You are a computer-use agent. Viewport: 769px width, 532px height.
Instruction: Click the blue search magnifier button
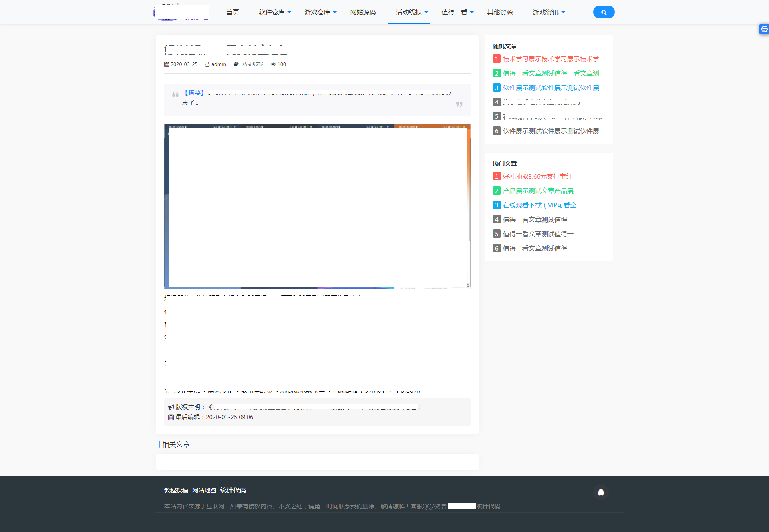(604, 12)
